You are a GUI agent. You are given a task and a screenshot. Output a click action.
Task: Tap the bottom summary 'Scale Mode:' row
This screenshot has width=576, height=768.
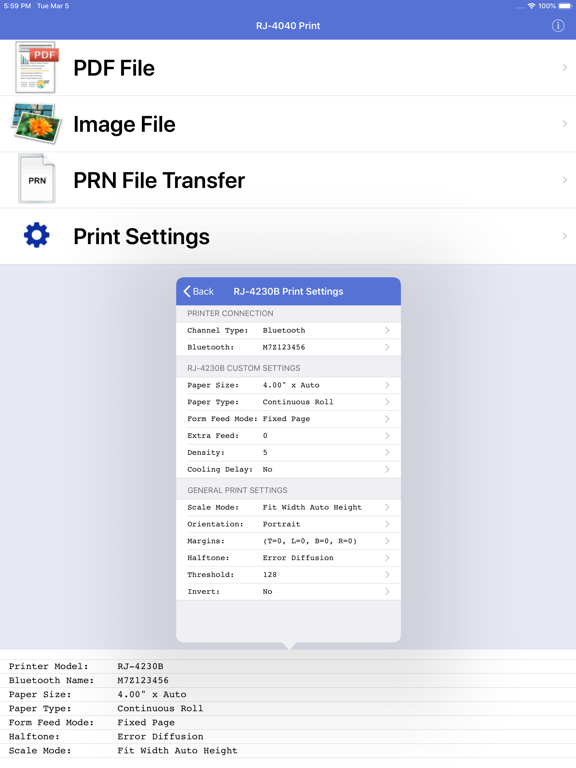(288, 751)
